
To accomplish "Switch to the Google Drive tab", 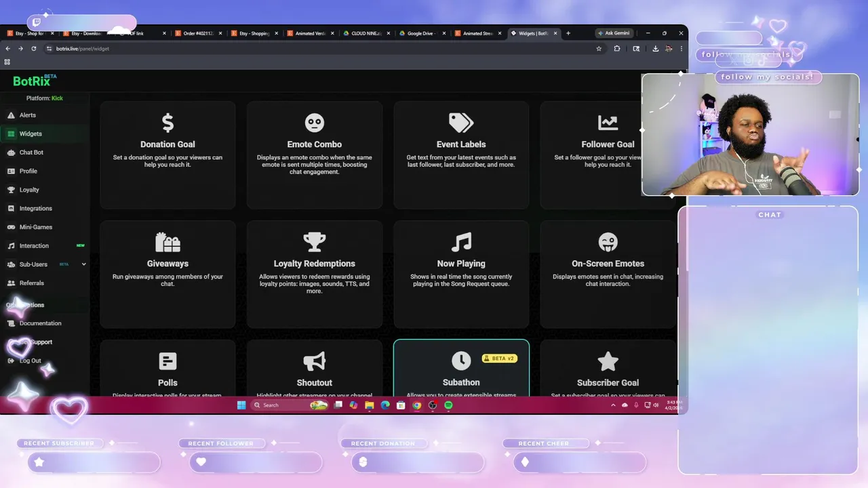I will coord(421,33).
